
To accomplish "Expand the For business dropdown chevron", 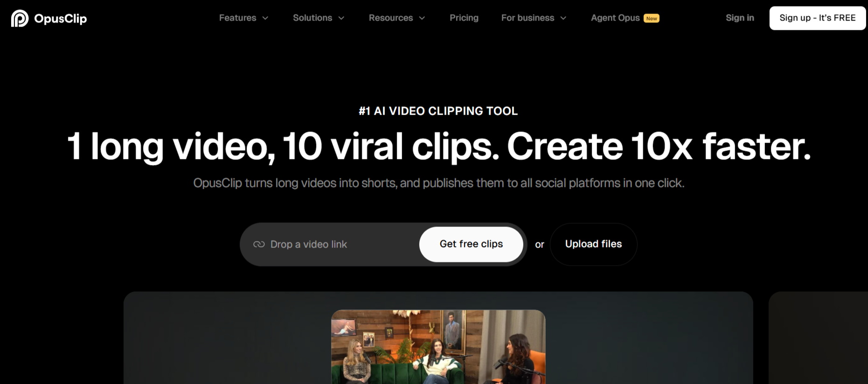I will [x=563, y=18].
